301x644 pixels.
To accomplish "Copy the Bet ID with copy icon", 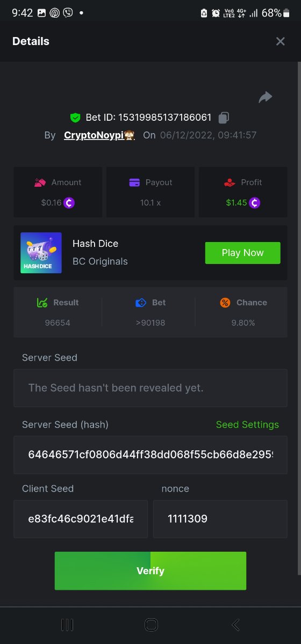I will pyautogui.click(x=224, y=117).
